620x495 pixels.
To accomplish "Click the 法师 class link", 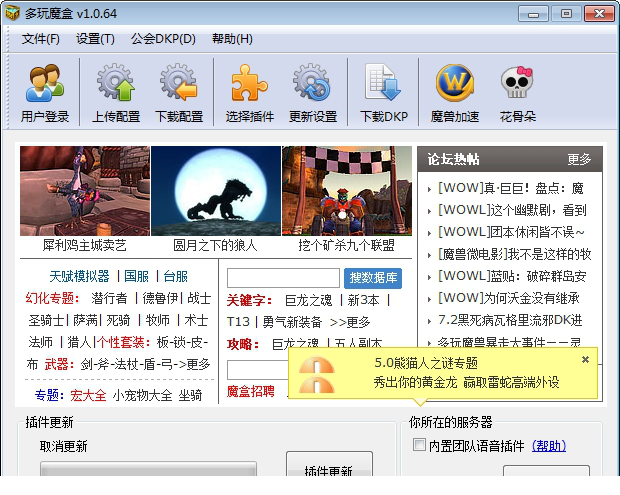I will [x=40, y=342].
